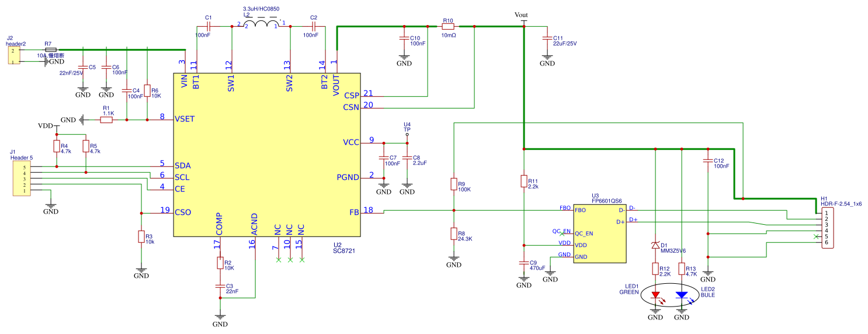Select the FP6601QS6 U3 chip
This screenshot has width=868, height=334.
600,234
